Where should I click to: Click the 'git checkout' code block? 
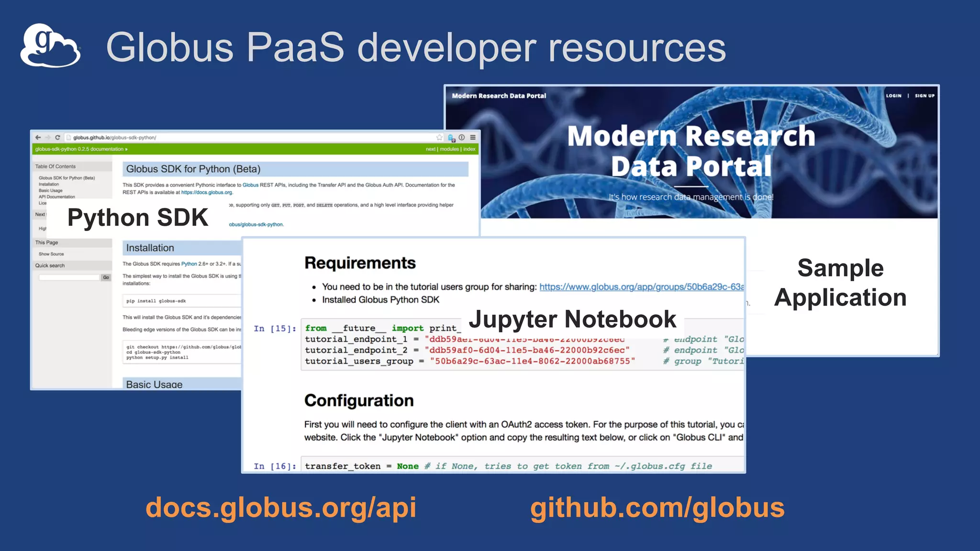pos(182,352)
